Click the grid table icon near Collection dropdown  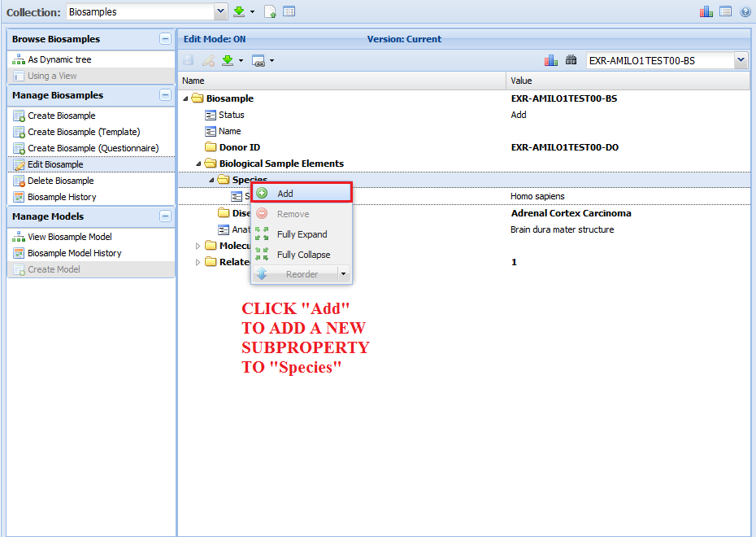[289, 11]
